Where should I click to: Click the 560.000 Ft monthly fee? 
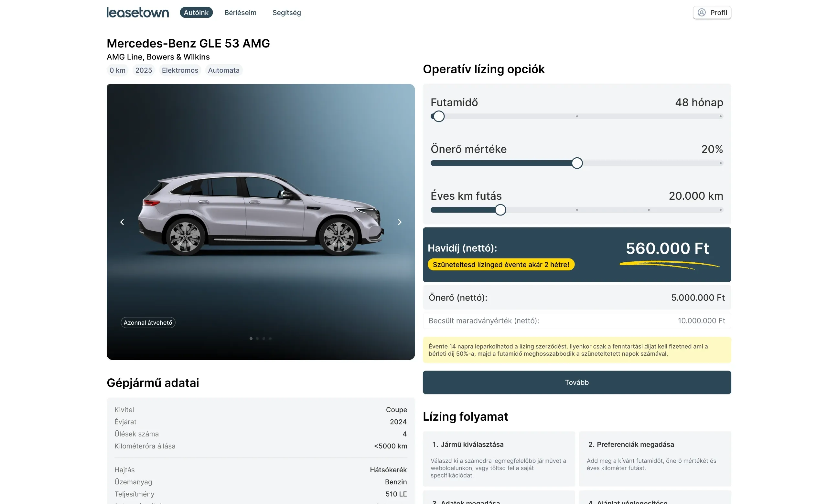tap(667, 248)
